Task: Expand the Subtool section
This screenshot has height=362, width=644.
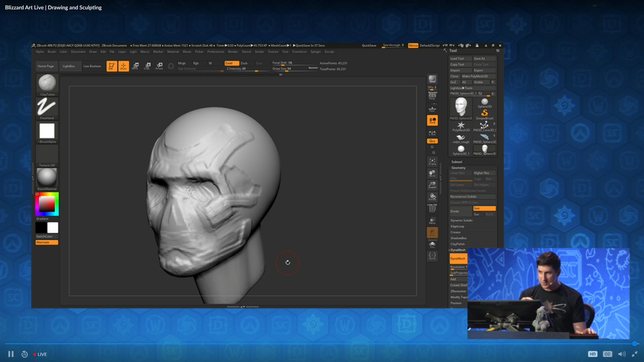Action: point(457,162)
